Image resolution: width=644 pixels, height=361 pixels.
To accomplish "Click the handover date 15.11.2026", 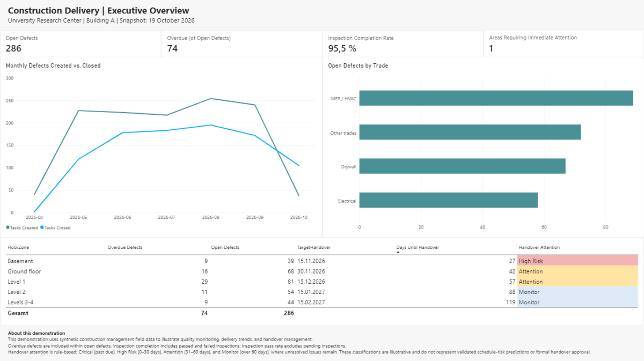I will 312,261.
